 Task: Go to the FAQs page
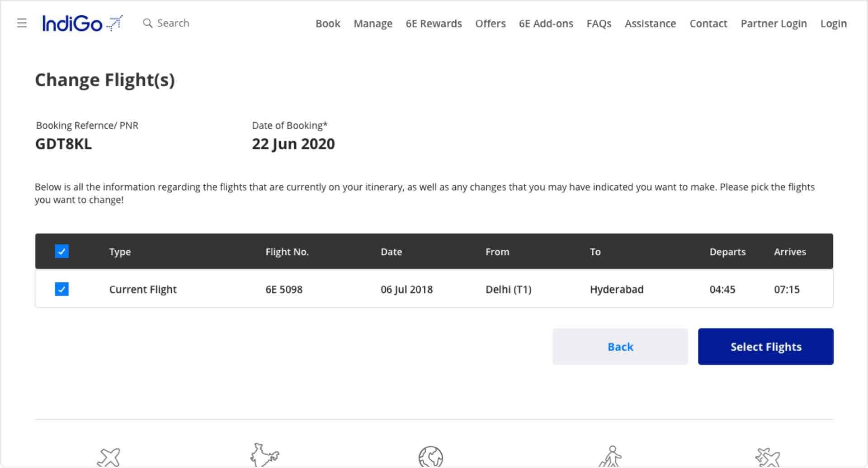pyautogui.click(x=599, y=23)
